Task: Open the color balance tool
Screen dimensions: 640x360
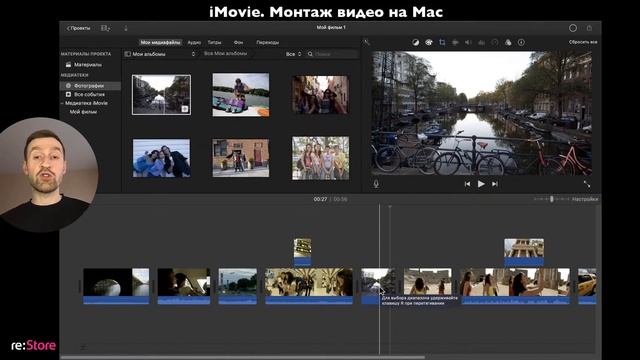Action: [416, 42]
